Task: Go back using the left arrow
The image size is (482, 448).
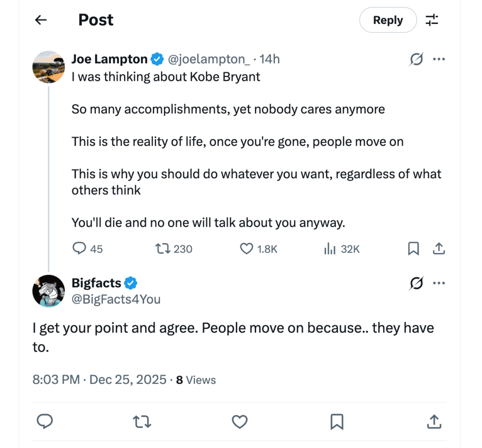Action: (x=41, y=20)
